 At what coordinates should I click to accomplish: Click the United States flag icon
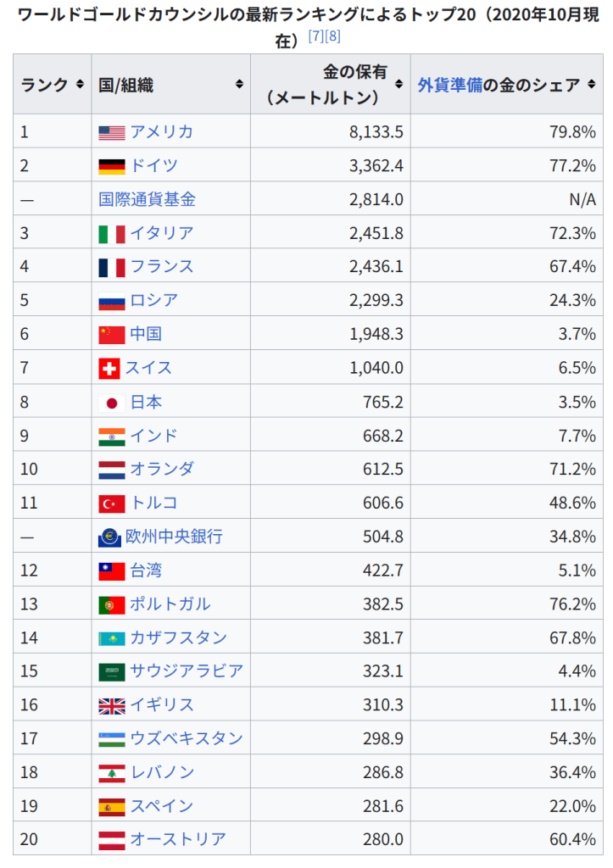(x=111, y=132)
